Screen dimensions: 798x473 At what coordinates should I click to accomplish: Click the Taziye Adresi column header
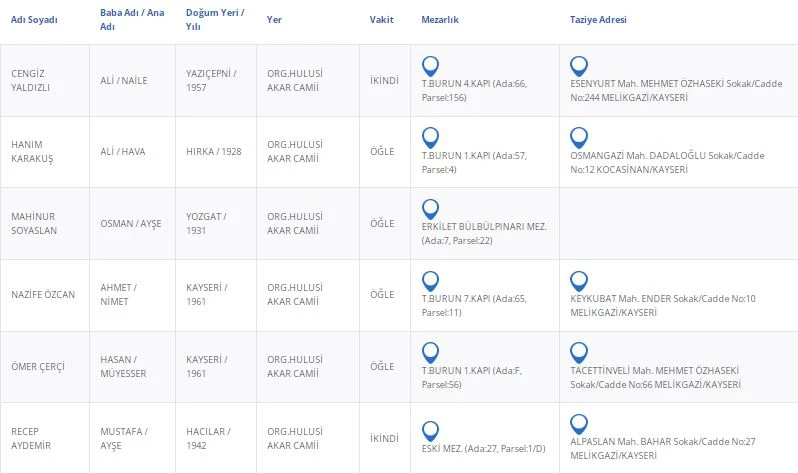598,20
